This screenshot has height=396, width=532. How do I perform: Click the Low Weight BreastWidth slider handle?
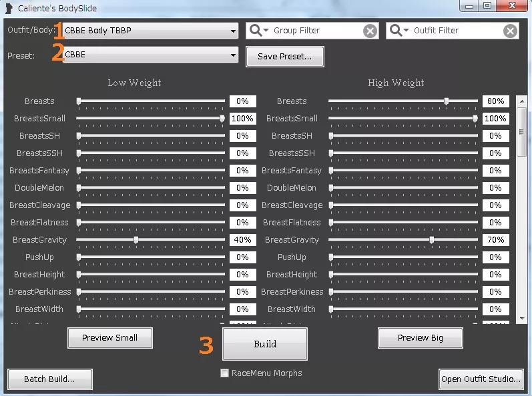79,309
